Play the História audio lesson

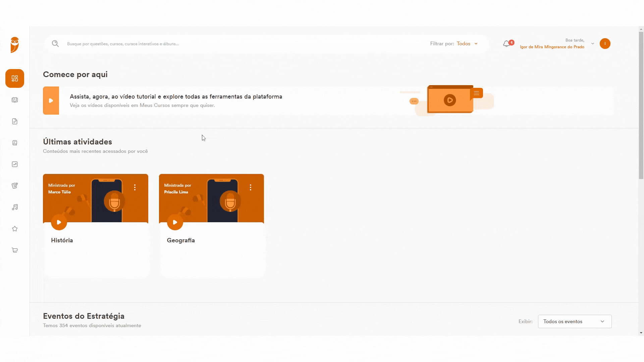59,222
